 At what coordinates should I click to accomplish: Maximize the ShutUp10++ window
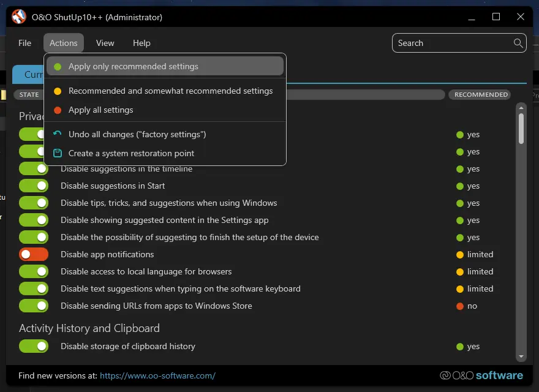coord(496,17)
